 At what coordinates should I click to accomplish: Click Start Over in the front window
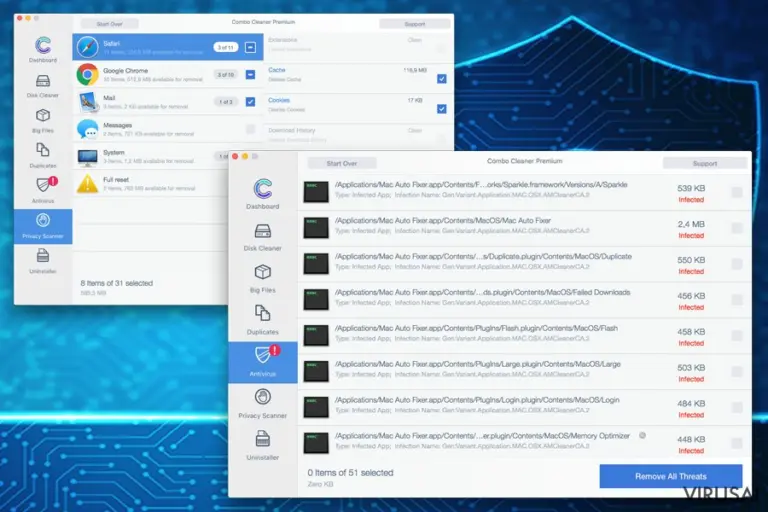point(342,163)
